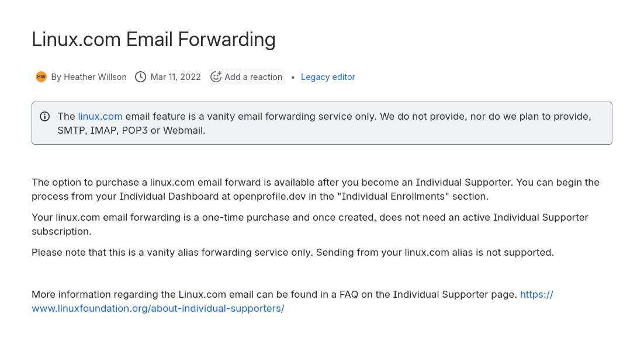Click the Mar 11, 2022 date
644x345 pixels.
pos(175,77)
